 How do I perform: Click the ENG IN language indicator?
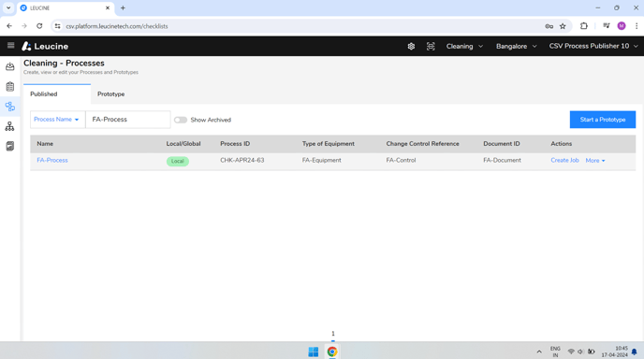[555, 352]
